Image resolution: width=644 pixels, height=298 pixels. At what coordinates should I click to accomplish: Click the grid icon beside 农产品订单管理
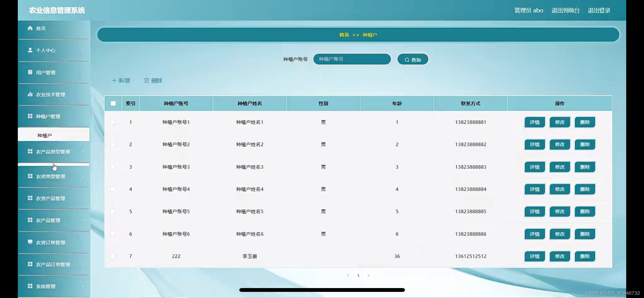(x=30, y=264)
